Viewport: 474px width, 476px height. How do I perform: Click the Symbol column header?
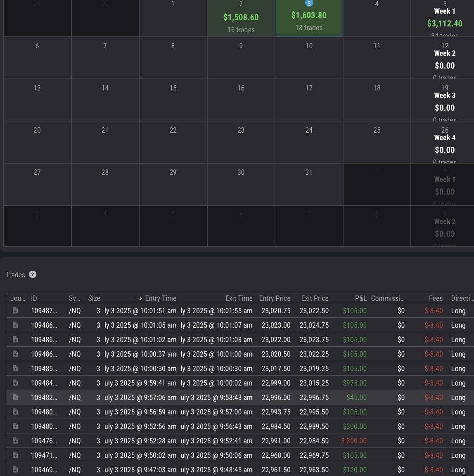point(74,298)
